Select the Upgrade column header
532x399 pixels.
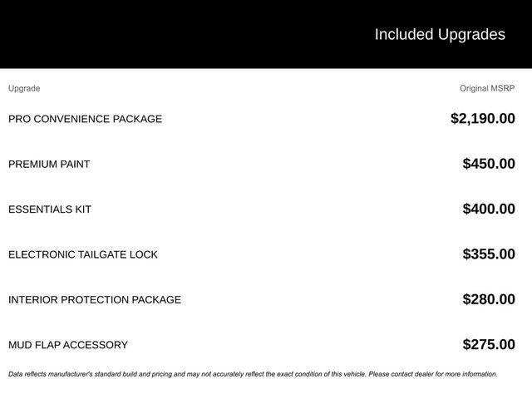click(x=24, y=88)
